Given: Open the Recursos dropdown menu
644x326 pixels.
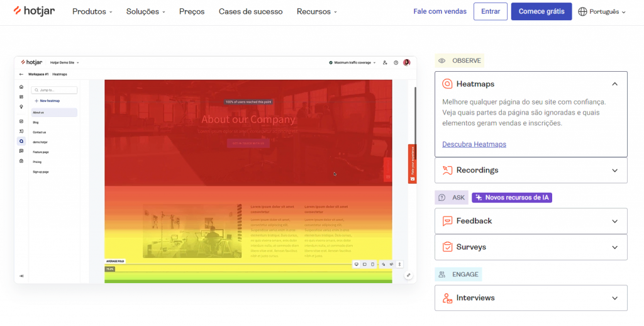Looking at the screenshot, I should tap(317, 11).
